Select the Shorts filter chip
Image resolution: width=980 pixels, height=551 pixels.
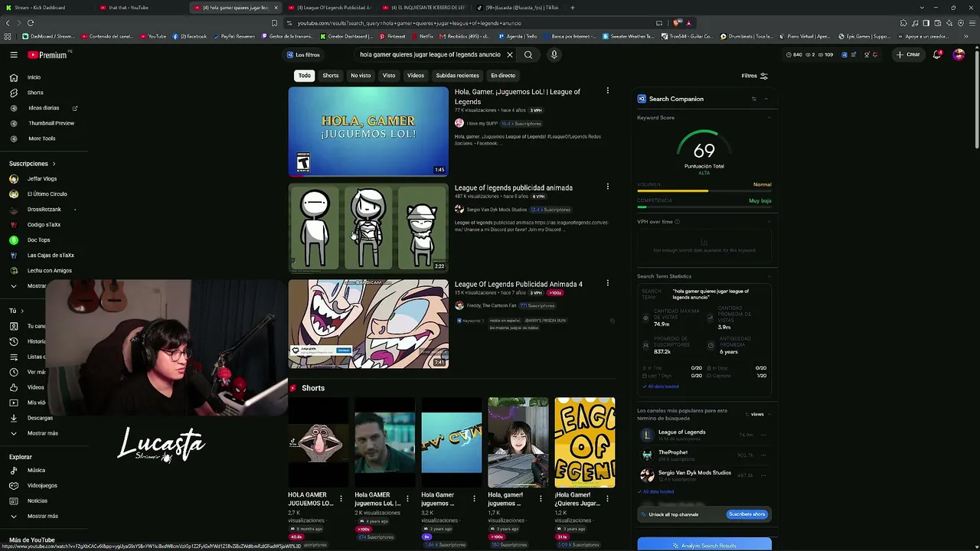pyautogui.click(x=331, y=76)
